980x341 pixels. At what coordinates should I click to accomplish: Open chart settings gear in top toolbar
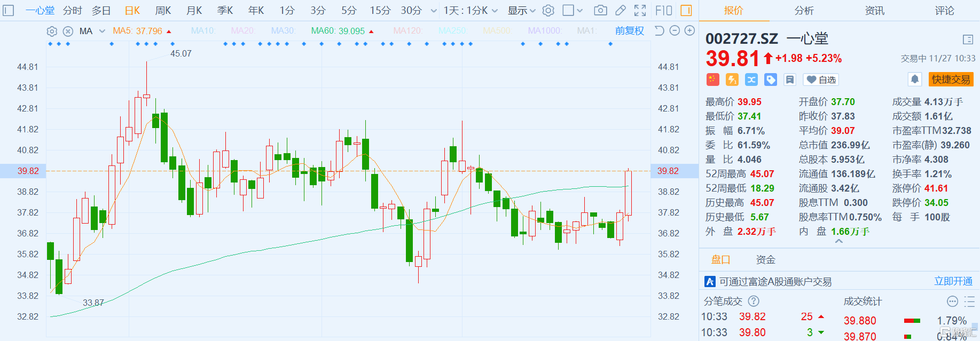[x=548, y=10]
